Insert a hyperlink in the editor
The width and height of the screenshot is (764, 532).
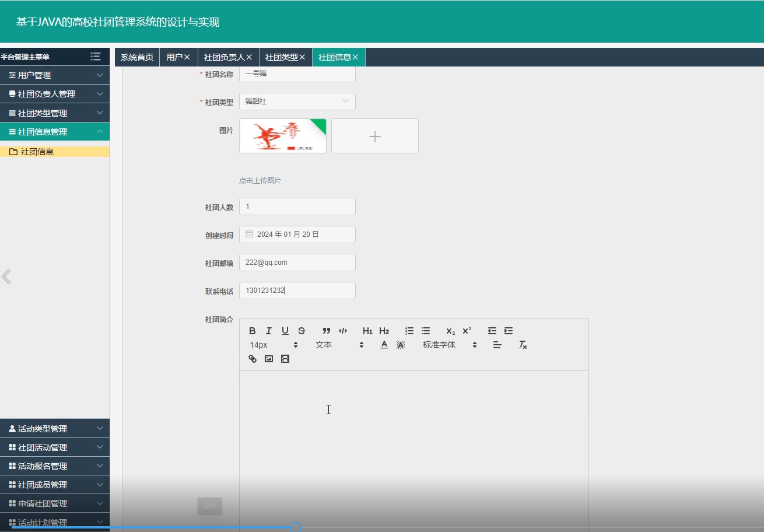click(x=253, y=359)
